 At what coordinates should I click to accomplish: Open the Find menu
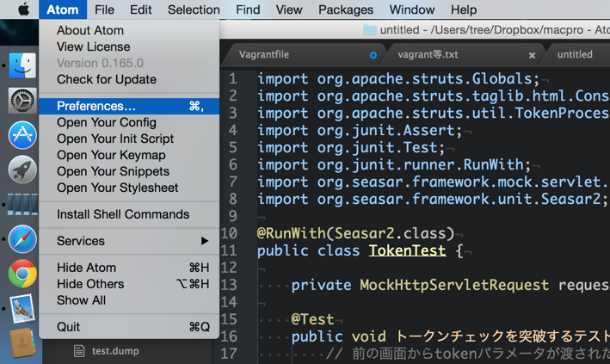[x=248, y=9]
